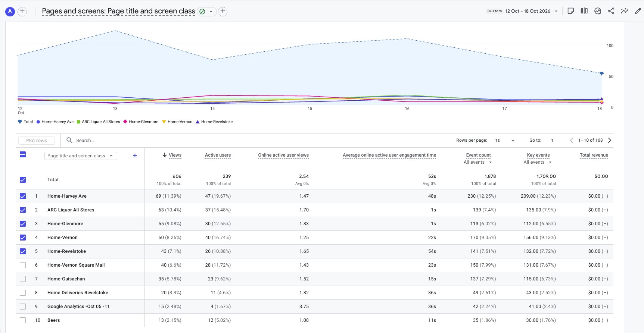
Task: Add a comparison with the plus beside 'A'
Action: coord(22,12)
